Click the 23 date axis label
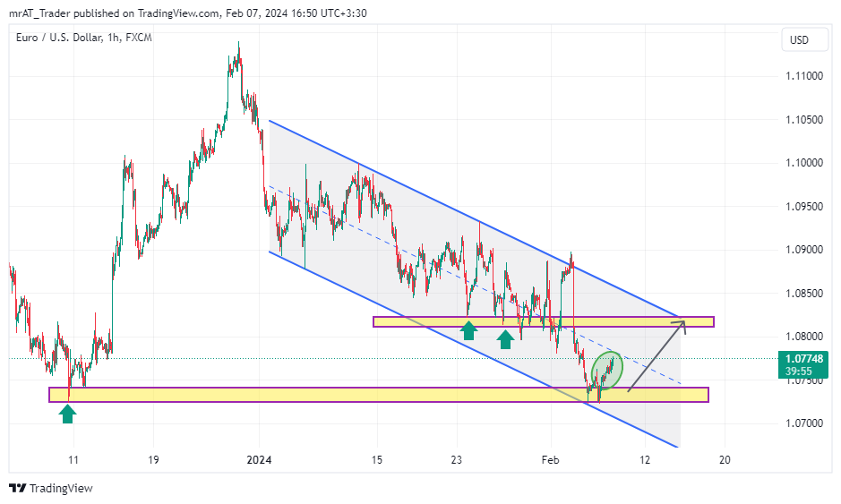Viewport: 841px width, 504px height. 457,460
